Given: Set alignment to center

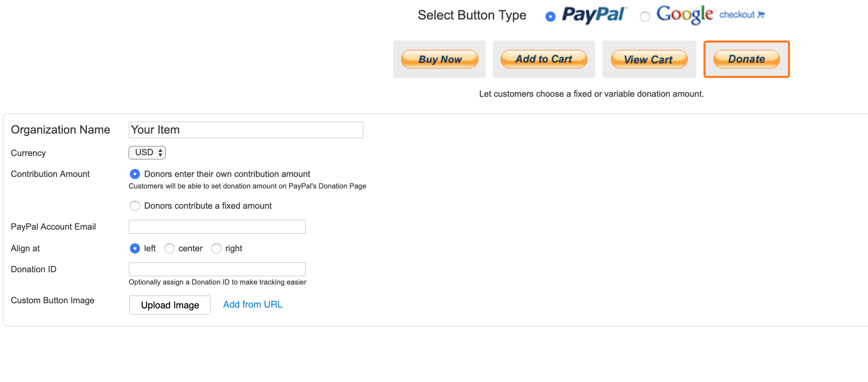Looking at the screenshot, I should click(x=170, y=248).
